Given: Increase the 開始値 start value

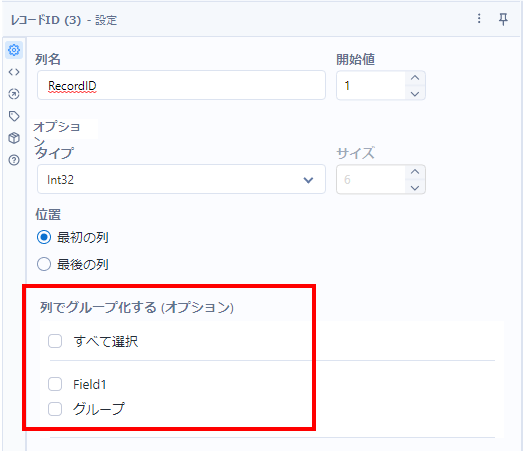Looking at the screenshot, I should (x=415, y=78).
